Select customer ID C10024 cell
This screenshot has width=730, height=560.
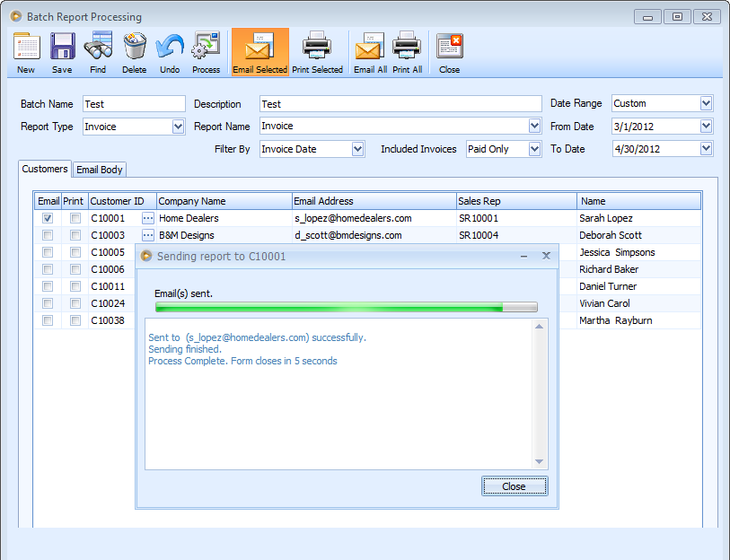tap(108, 303)
